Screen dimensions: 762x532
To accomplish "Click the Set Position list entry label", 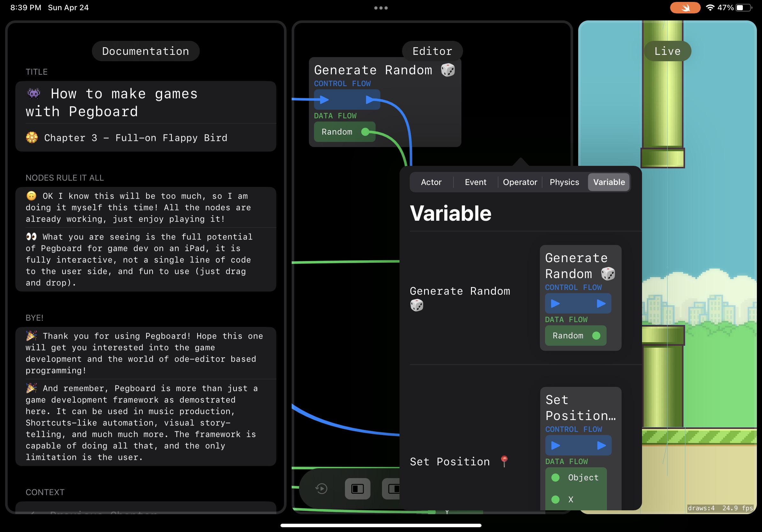I will [450, 462].
